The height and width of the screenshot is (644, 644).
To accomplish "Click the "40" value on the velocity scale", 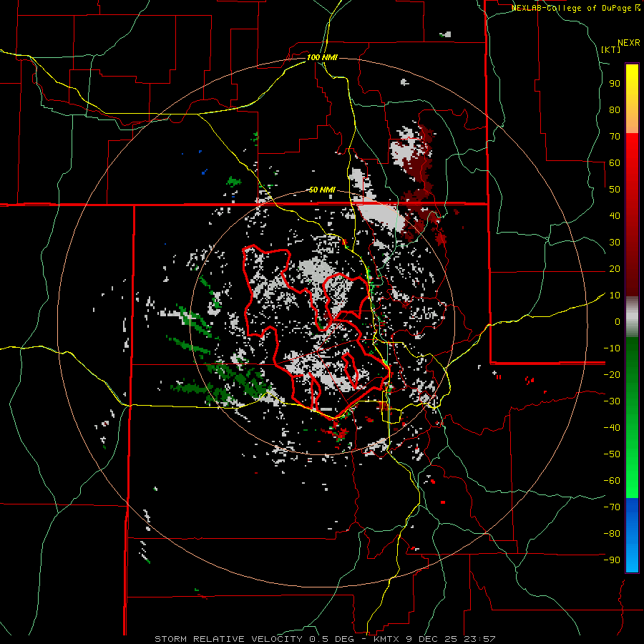I will pos(615,216).
